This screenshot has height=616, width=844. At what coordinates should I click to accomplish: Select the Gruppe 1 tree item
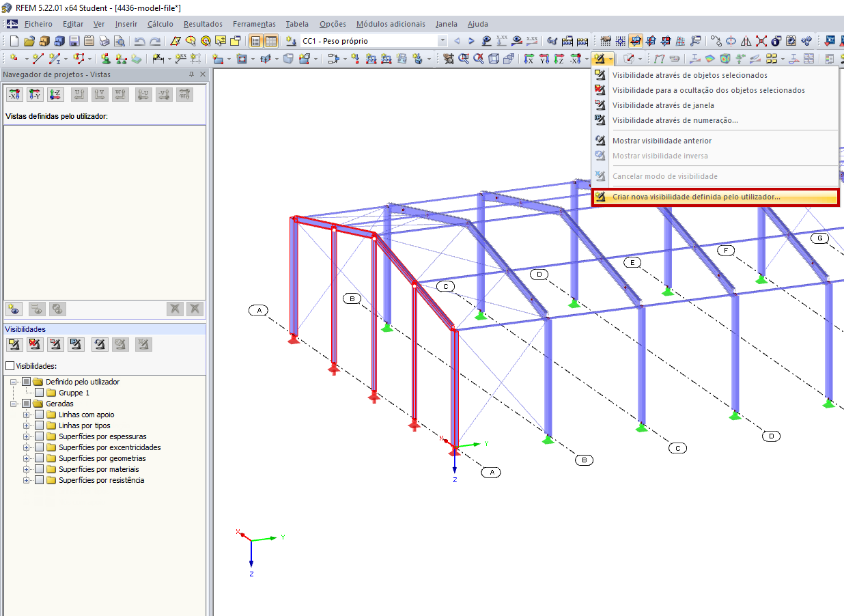74,393
